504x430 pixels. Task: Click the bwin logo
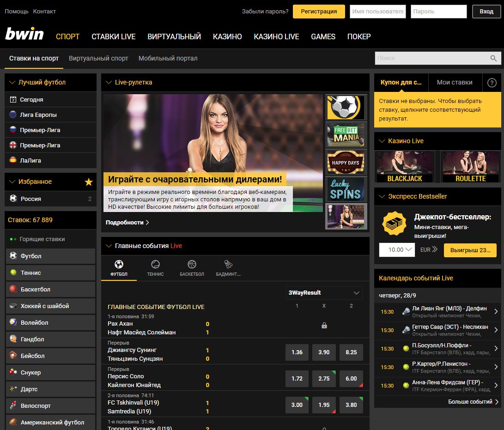tap(24, 34)
